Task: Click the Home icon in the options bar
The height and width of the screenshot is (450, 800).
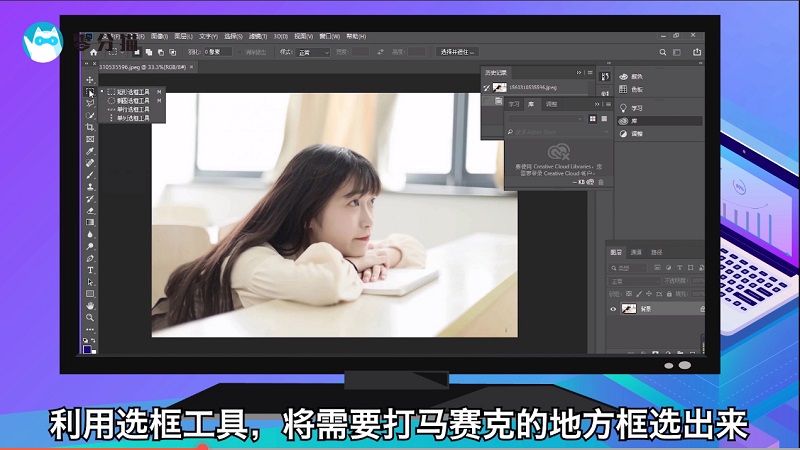Action: click(91, 52)
